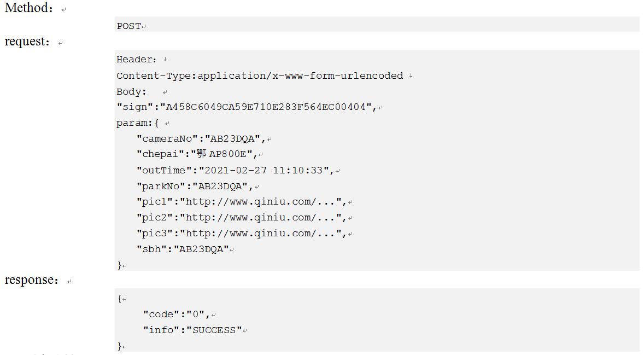Click the 'Body:' label
The image size is (644, 355).
coord(131,92)
